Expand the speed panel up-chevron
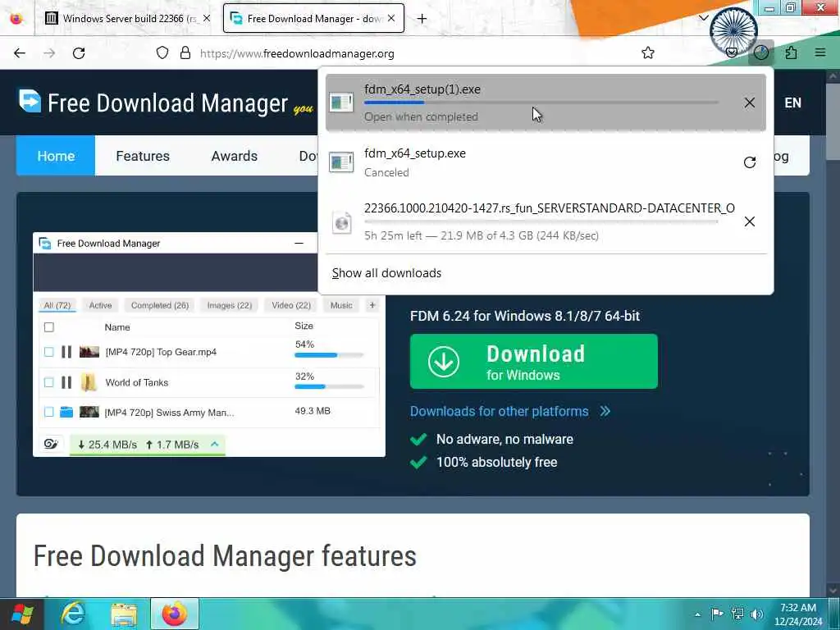Screen dimensions: 840x630 coord(215,444)
